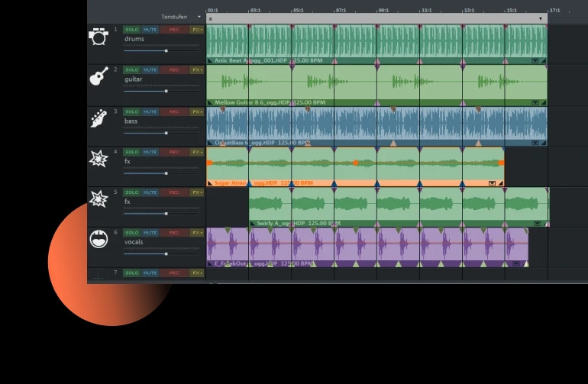Viewport: 588px width, 384px height.
Task: Select the singing face vocals icon
Action: 99,239
